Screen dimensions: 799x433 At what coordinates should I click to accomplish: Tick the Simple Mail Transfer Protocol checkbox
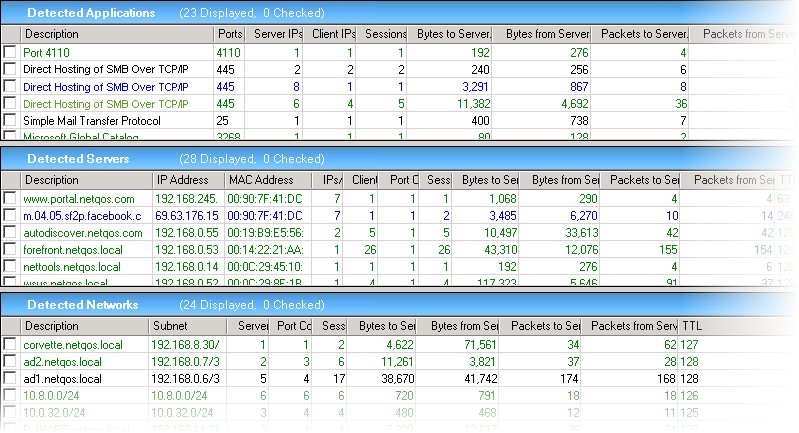10,120
